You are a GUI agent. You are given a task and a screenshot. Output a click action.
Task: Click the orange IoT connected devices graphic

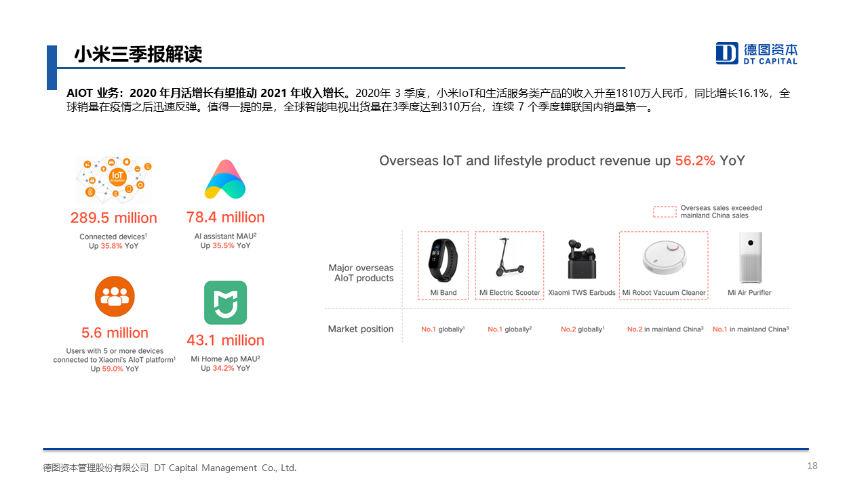[x=114, y=179]
